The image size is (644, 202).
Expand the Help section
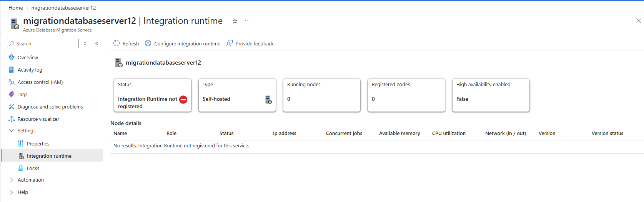pyautogui.click(x=12, y=192)
